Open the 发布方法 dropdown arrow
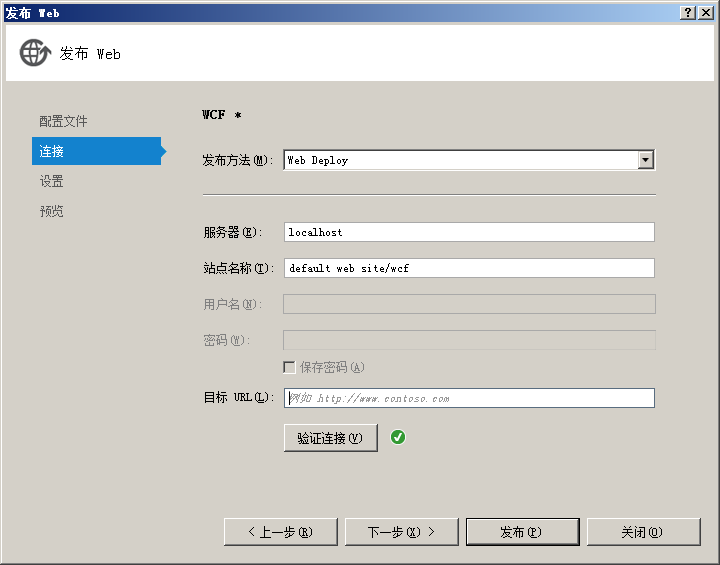The height and width of the screenshot is (565, 720). coord(646,160)
